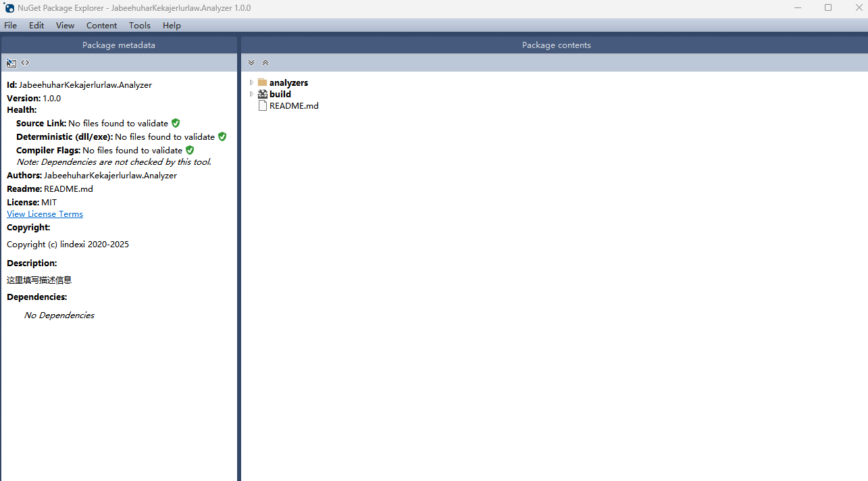868x481 pixels.
Task: Click the build folder icon
Action: point(263,94)
